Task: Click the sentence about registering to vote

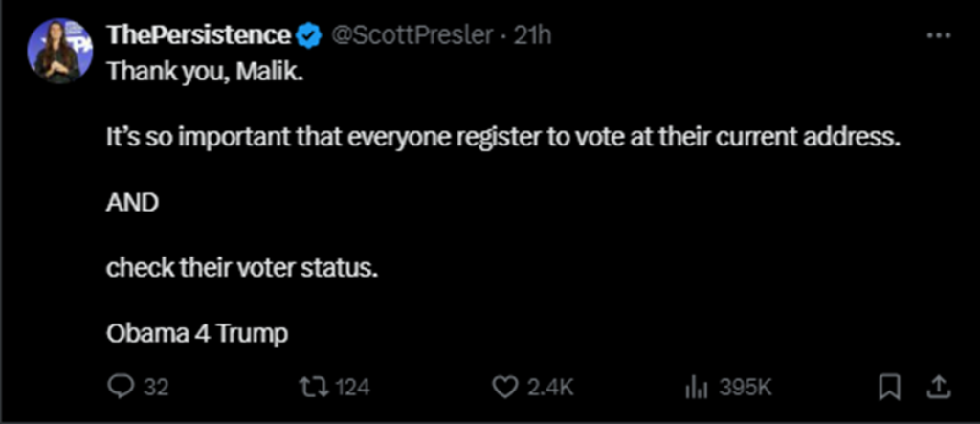Action: (x=504, y=137)
